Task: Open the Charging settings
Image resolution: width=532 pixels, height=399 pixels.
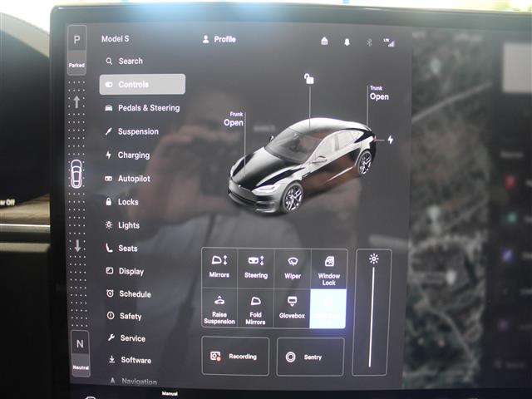Action: (x=127, y=155)
